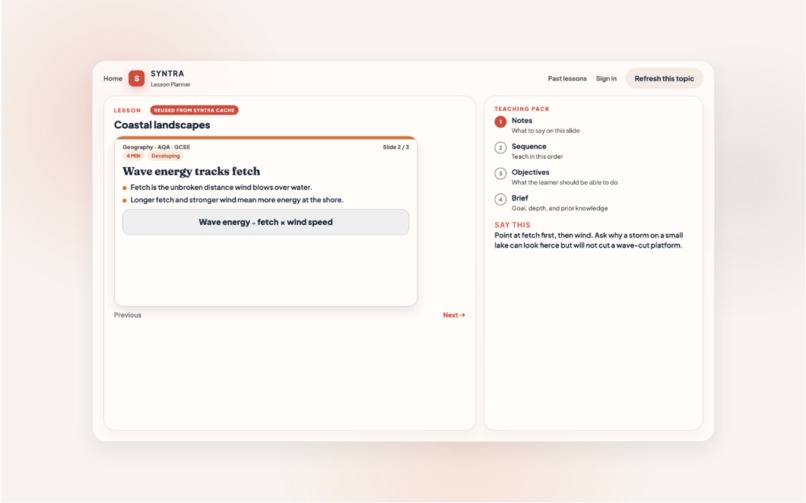
Task: Click the Coastal landscapes lesson title
Action: [162, 125]
